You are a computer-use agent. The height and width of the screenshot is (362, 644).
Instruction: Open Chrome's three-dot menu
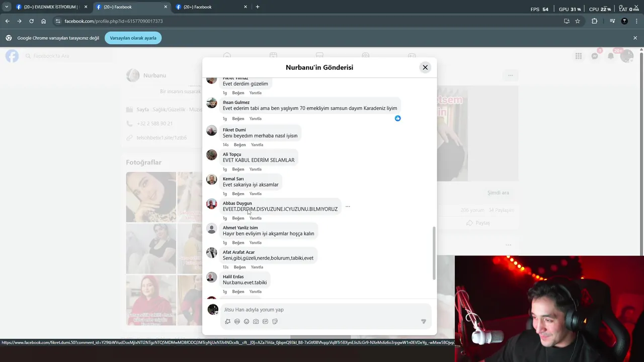point(636,21)
